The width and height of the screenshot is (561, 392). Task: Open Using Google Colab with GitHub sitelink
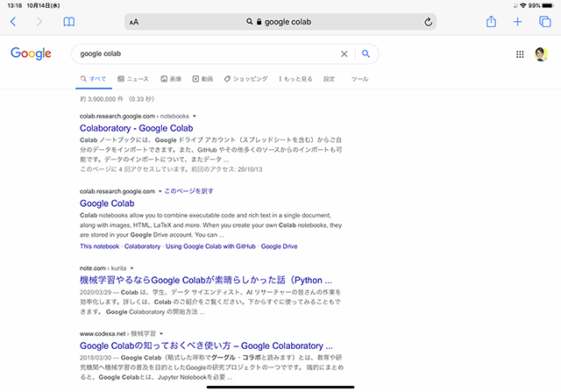pyautogui.click(x=210, y=246)
